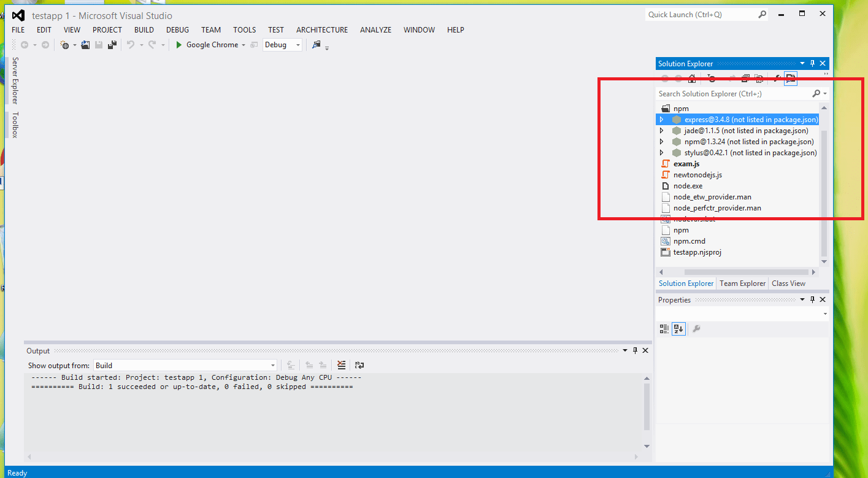Open Solution Explorer window options dropdown arrow

pos(802,63)
